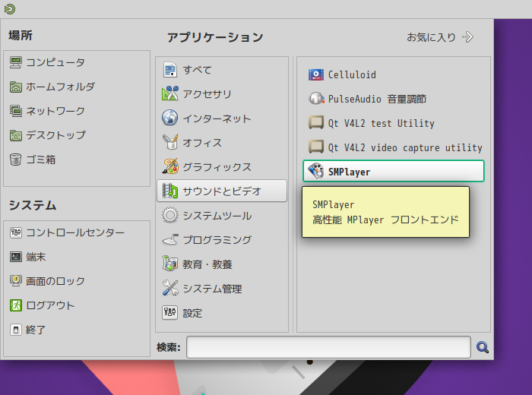Click ゴミ箱 label text
Image resolution: width=532 pixels, height=395 pixels.
pyautogui.click(x=41, y=160)
